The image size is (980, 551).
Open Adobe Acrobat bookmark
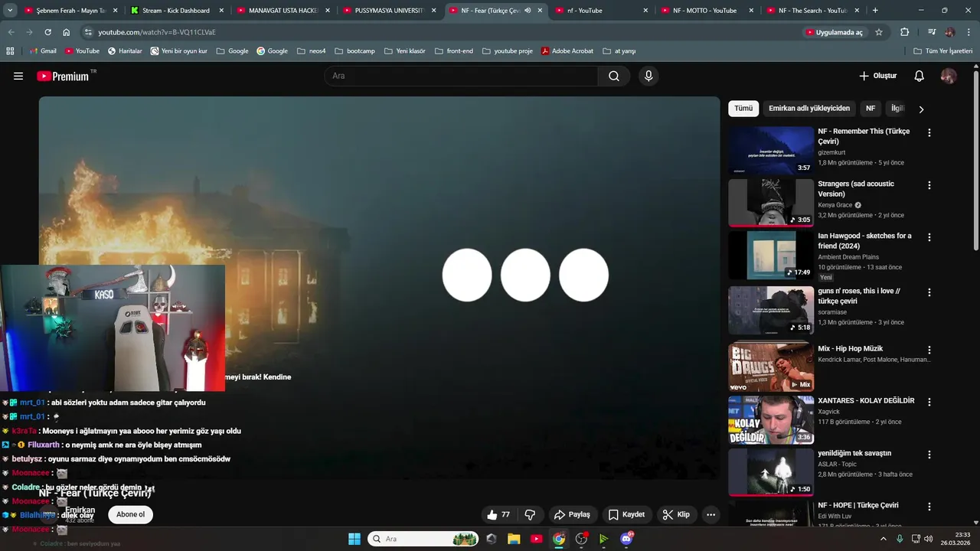(x=567, y=51)
